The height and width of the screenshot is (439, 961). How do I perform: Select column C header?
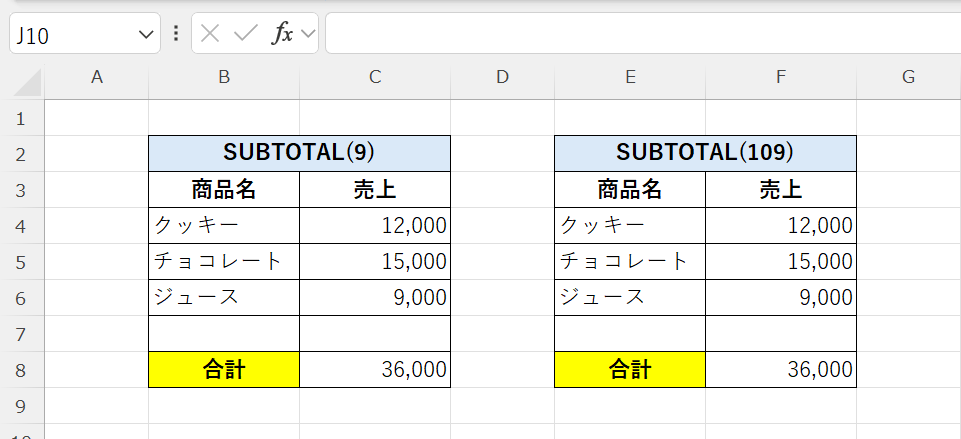(375, 78)
